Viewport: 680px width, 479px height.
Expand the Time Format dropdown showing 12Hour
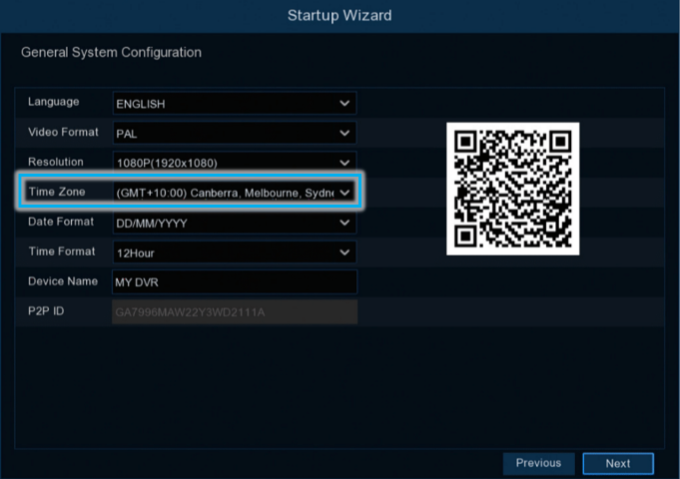click(x=233, y=253)
